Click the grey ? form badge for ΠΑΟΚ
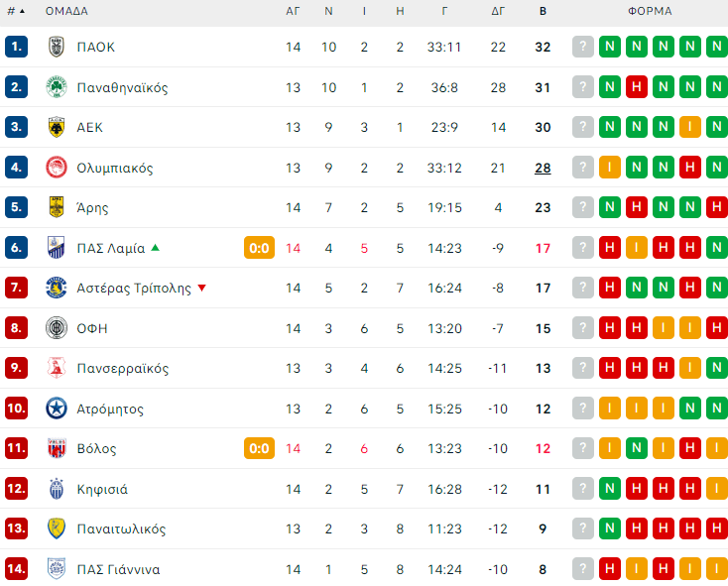Viewport: 728px width, 586px height. click(583, 47)
